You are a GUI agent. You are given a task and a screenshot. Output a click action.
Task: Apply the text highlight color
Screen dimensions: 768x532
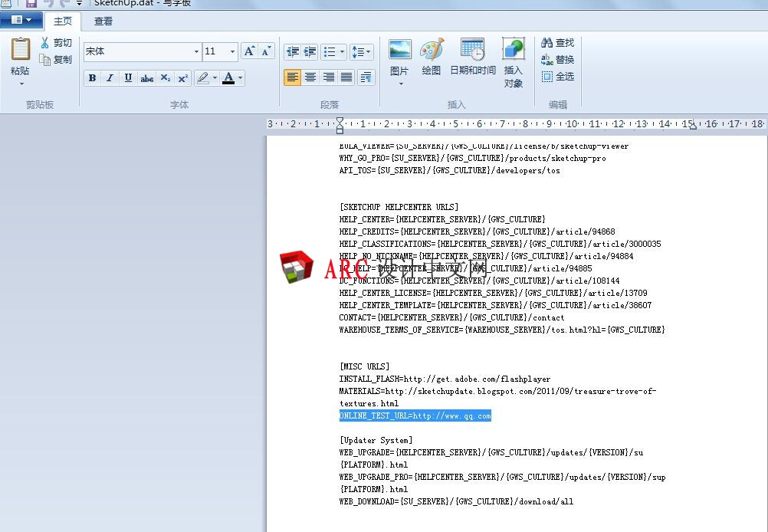click(202, 78)
